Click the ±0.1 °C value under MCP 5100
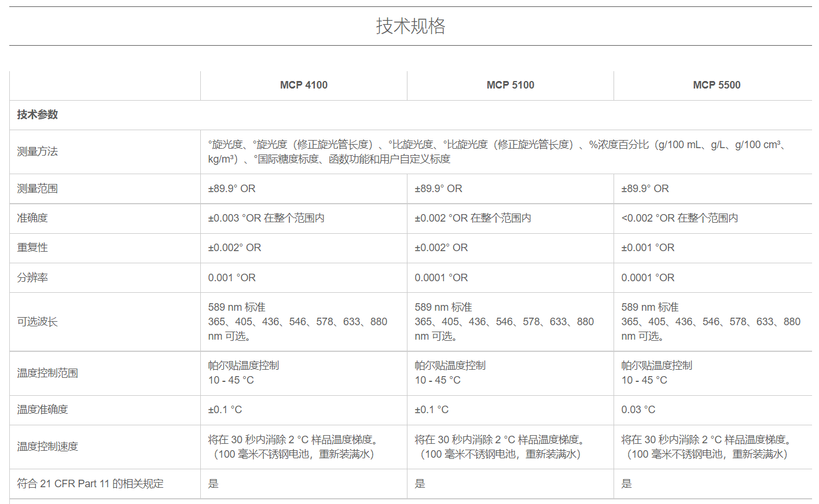The height and width of the screenshot is (504, 819). click(431, 410)
